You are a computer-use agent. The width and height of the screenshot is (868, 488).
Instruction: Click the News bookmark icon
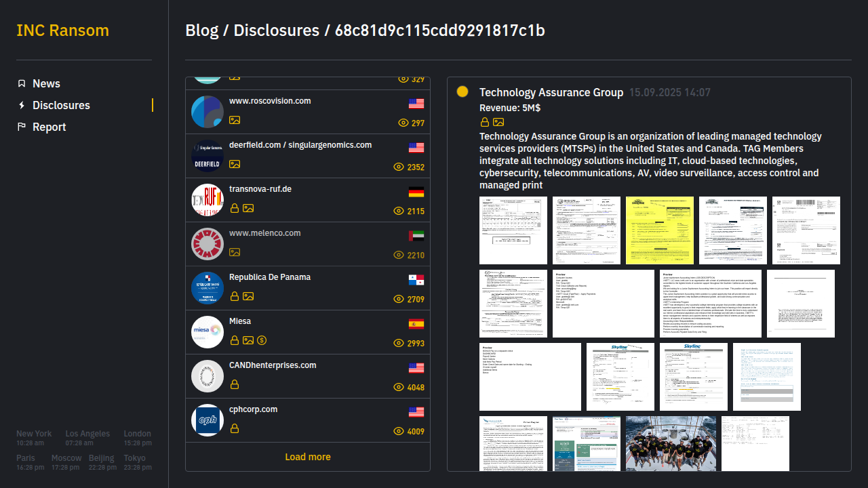point(22,83)
